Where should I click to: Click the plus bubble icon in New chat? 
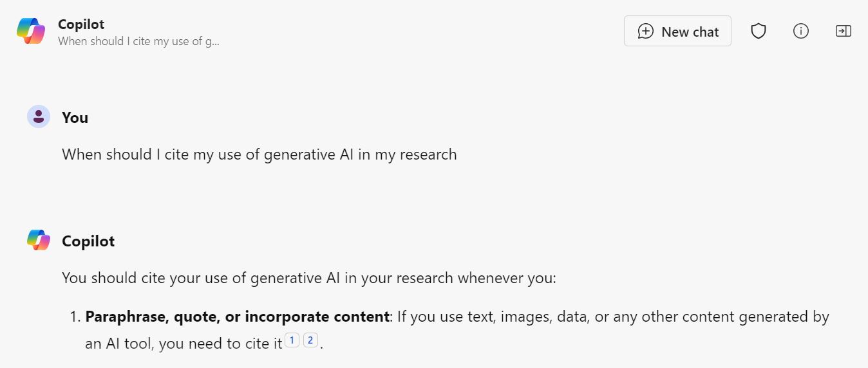(645, 32)
